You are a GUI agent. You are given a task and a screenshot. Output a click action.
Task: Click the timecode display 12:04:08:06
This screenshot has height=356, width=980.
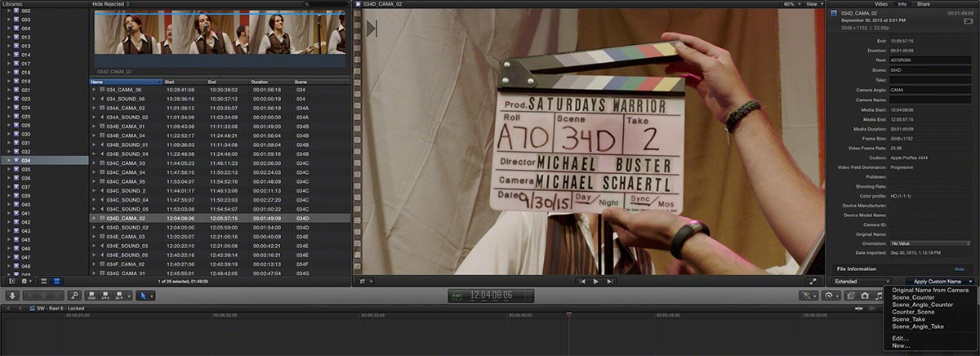click(x=491, y=296)
